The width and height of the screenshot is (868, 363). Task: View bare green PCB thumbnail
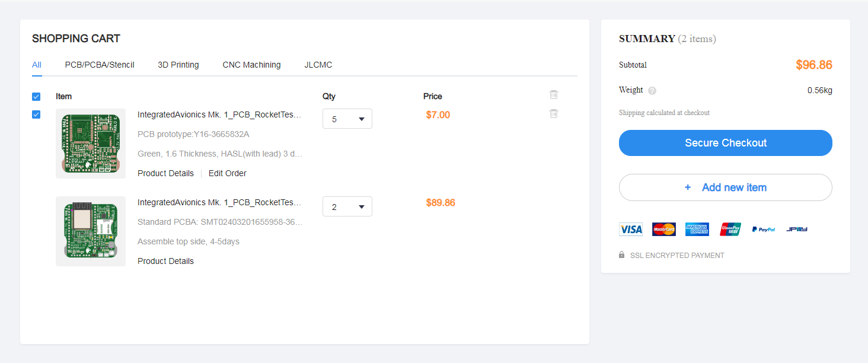point(91,144)
